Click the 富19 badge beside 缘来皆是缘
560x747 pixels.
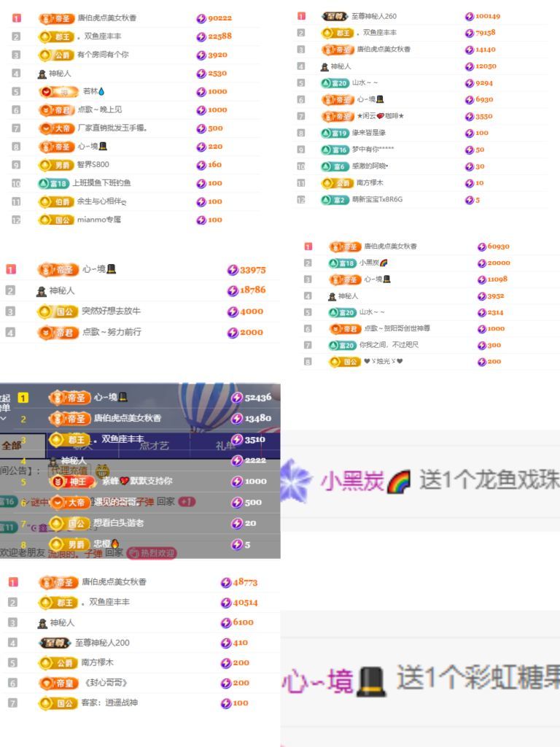pos(335,133)
